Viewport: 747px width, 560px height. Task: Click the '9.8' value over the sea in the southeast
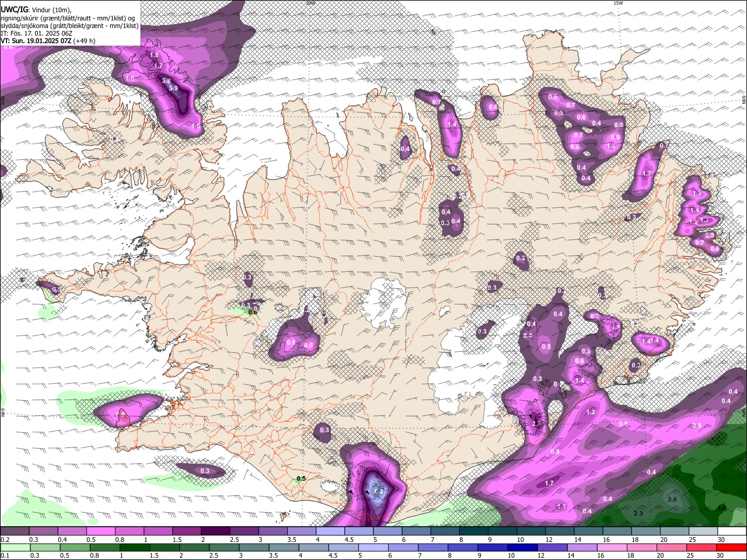697,426
